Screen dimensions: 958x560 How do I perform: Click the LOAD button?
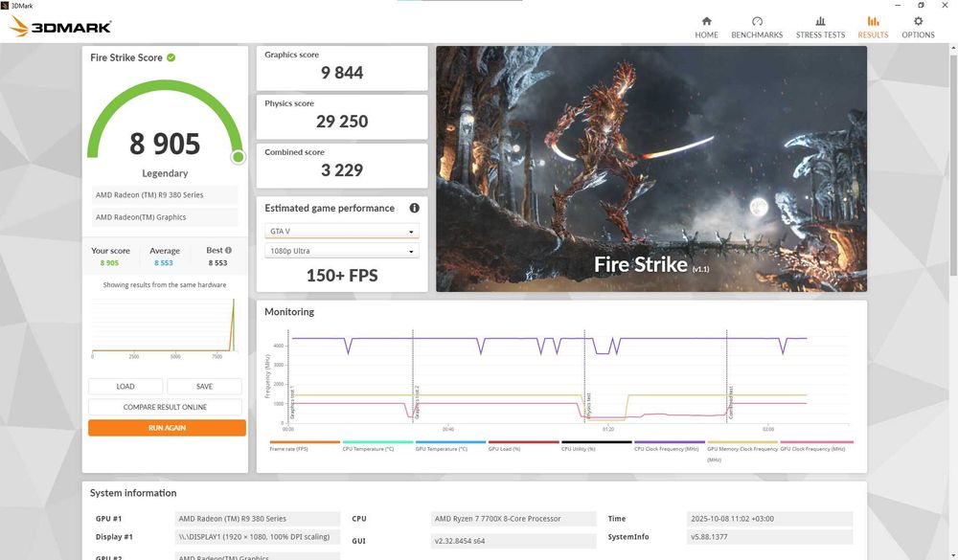coord(125,387)
